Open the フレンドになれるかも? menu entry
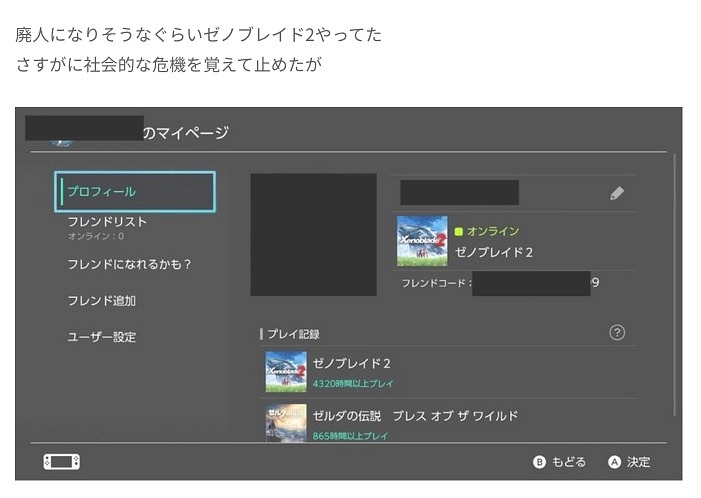 pyautogui.click(x=129, y=265)
